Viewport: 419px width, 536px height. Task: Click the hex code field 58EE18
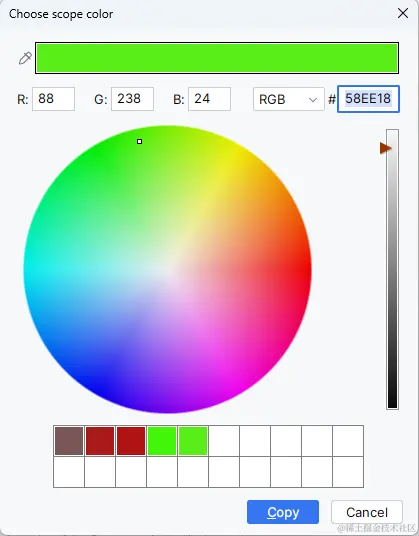368,99
